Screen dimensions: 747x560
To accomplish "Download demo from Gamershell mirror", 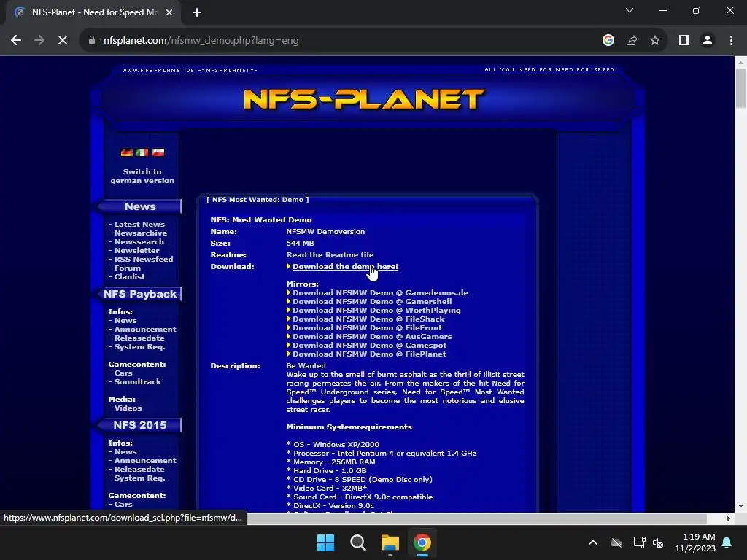I will (x=372, y=301).
